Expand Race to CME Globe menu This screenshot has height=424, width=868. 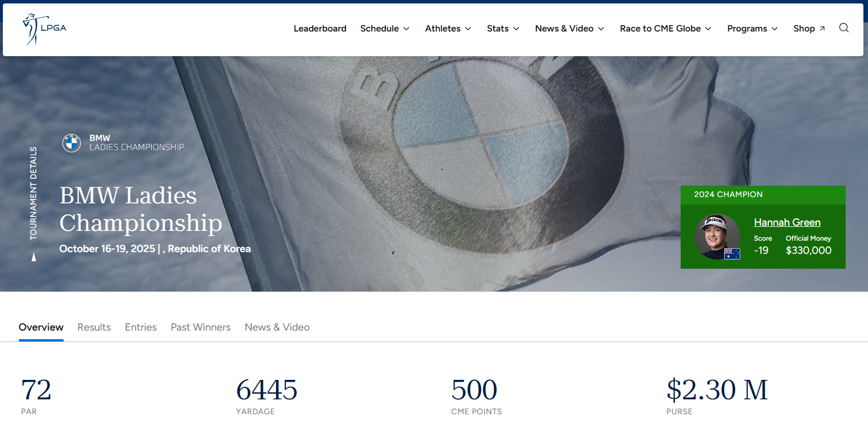pyautogui.click(x=666, y=29)
